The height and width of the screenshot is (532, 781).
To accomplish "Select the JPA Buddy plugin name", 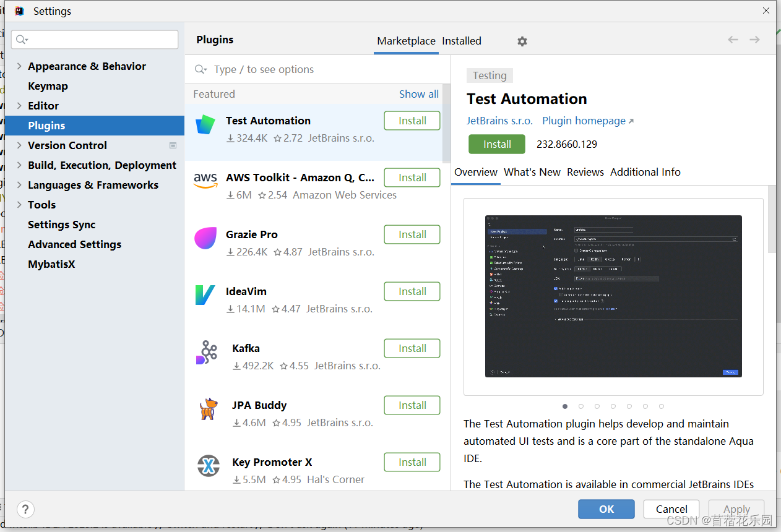I will (x=259, y=405).
